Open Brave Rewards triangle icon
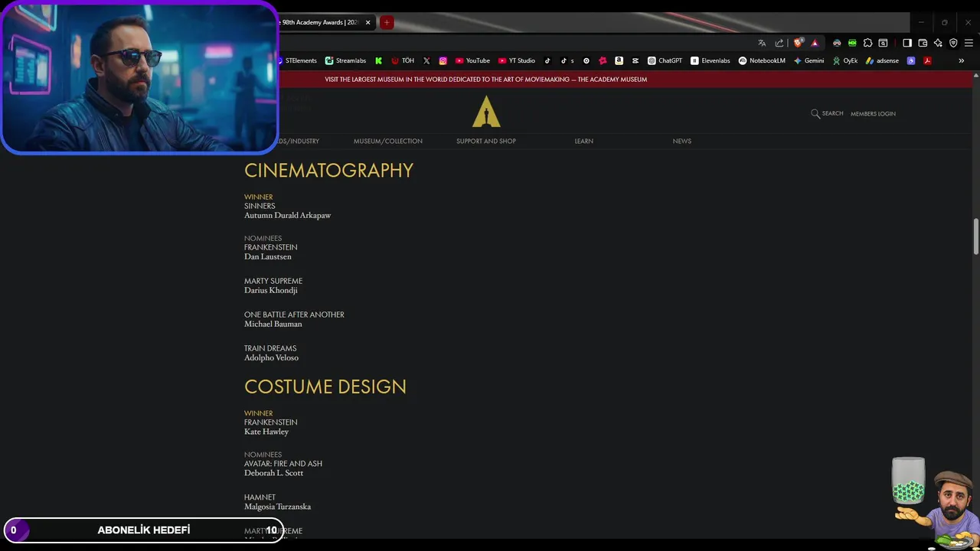This screenshot has width=980, height=551. pos(815,43)
